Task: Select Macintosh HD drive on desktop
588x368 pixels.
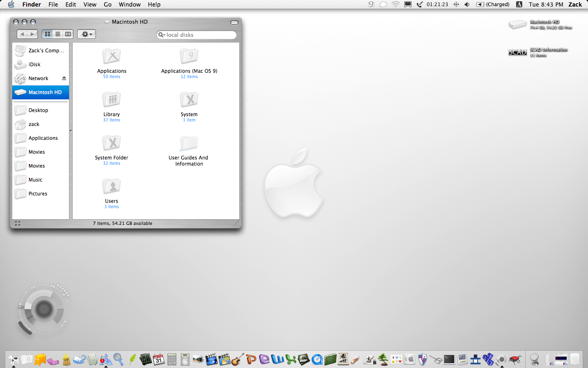Action: [517, 25]
